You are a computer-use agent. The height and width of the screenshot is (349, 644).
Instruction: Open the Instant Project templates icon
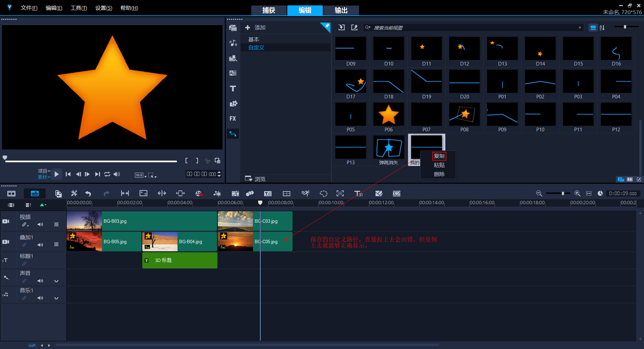tap(233, 58)
